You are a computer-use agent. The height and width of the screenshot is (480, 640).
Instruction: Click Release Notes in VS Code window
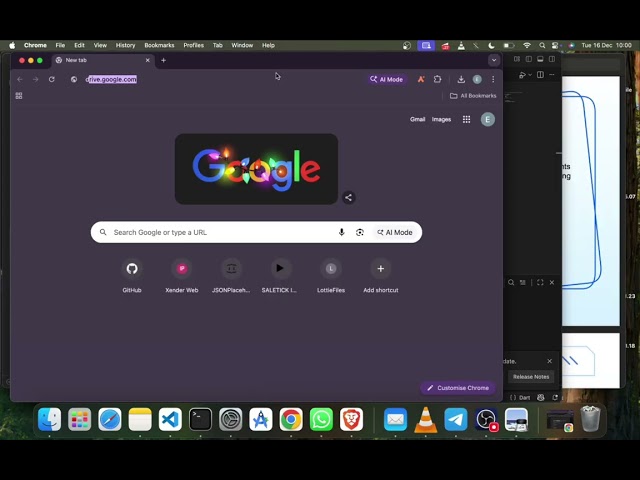(x=531, y=377)
